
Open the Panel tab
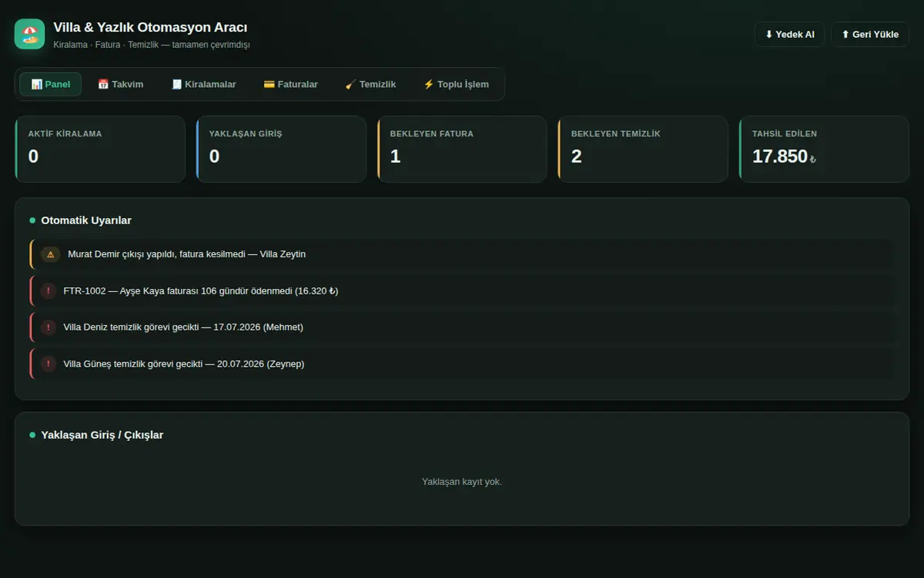point(51,84)
